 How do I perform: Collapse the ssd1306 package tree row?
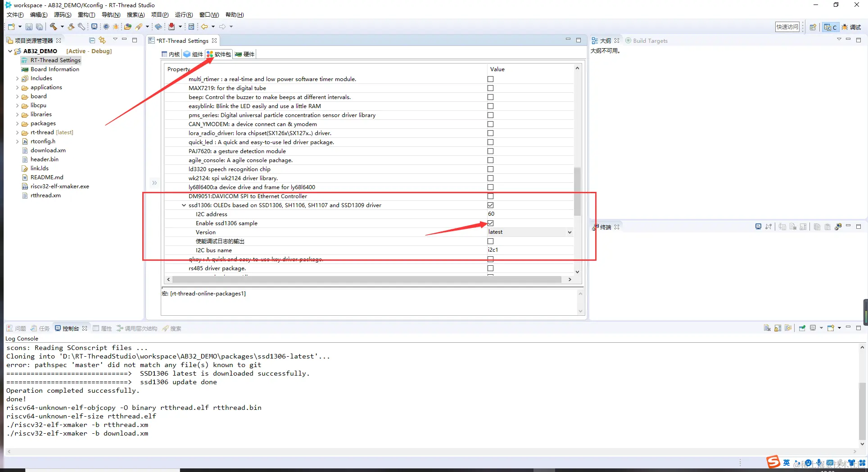[x=184, y=205]
